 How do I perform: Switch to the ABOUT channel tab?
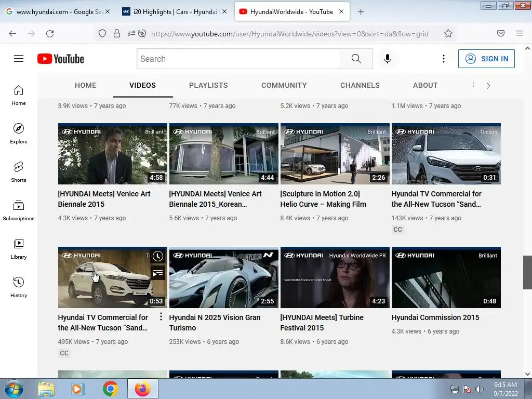click(425, 85)
